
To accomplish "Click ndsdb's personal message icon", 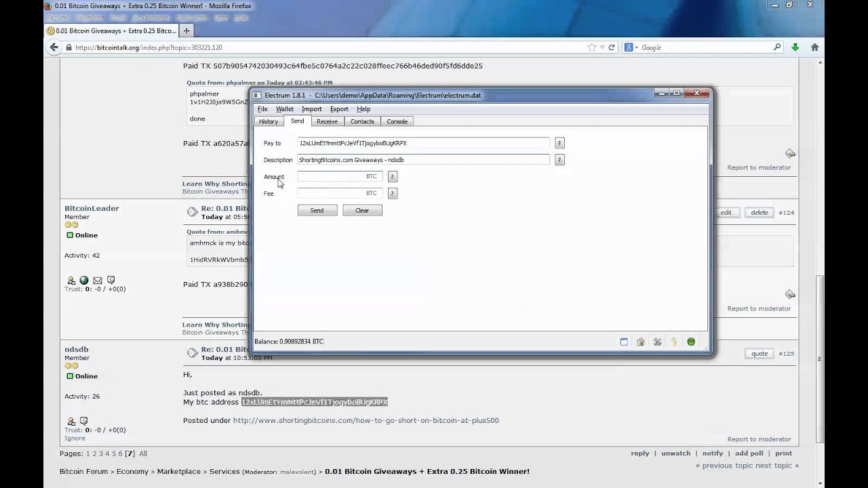I will [83, 421].
